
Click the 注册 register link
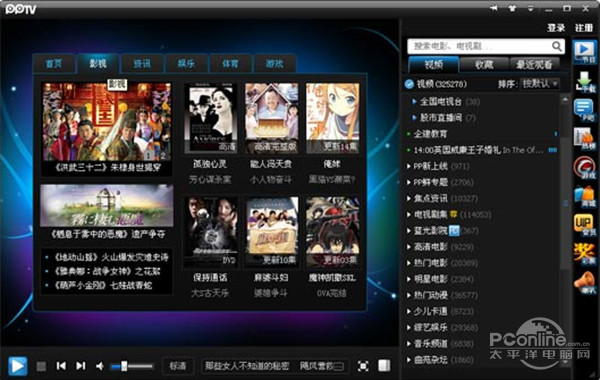pos(584,28)
